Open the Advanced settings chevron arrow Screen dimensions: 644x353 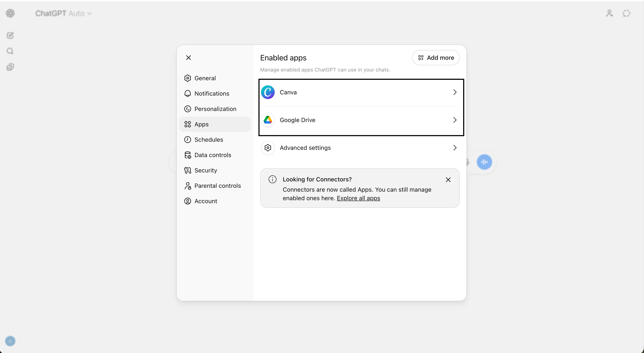tap(455, 148)
